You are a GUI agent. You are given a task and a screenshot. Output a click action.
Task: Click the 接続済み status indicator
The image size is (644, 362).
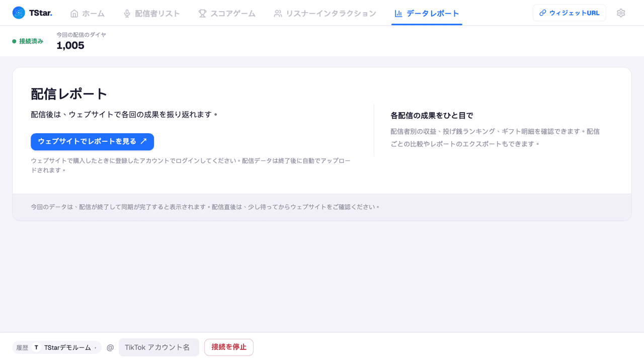(28, 41)
